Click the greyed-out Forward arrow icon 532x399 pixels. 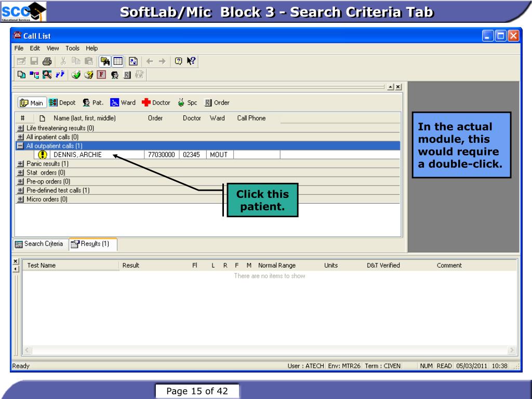click(x=162, y=61)
